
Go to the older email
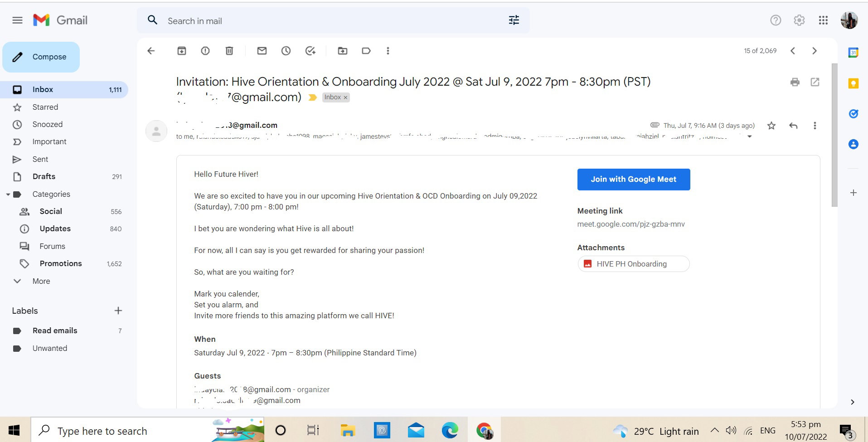tap(815, 51)
